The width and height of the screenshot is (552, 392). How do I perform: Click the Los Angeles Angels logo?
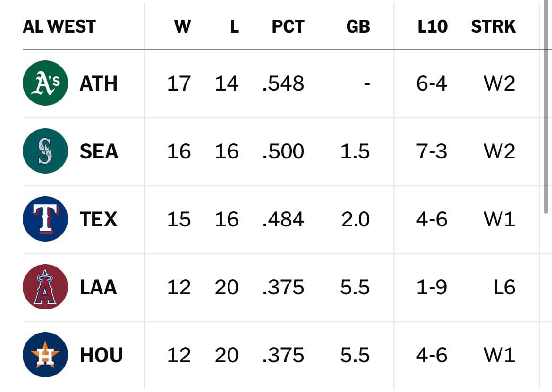pos(45,286)
